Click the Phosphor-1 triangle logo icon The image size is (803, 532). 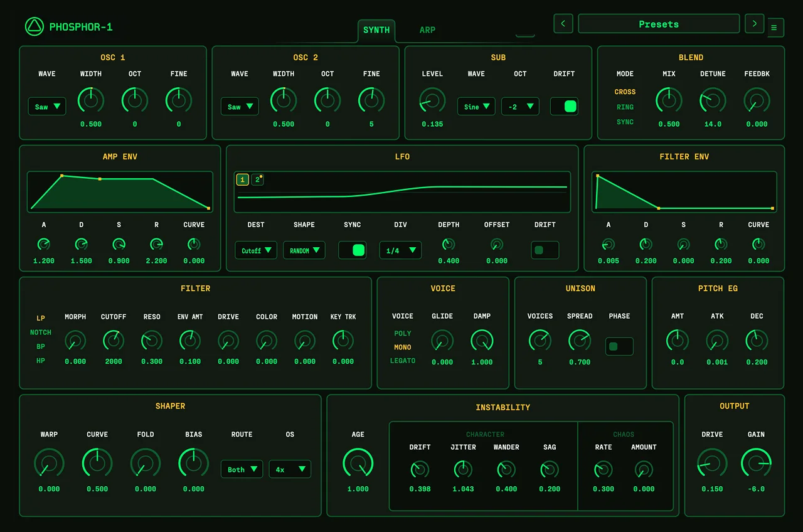point(35,26)
